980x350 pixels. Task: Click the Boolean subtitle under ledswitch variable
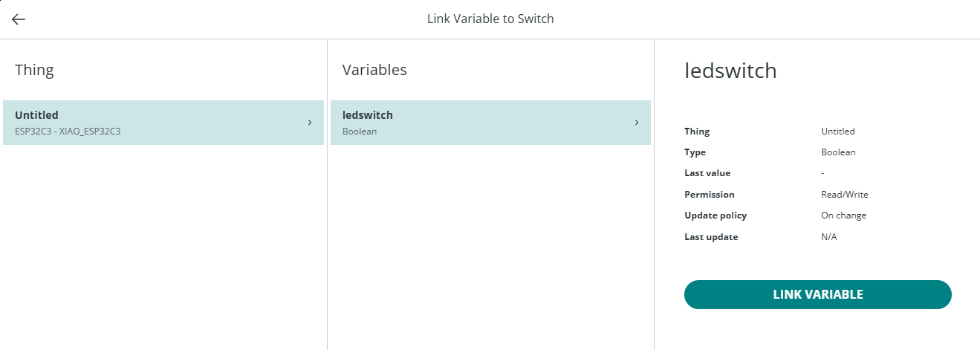click(x=360, y=132)
